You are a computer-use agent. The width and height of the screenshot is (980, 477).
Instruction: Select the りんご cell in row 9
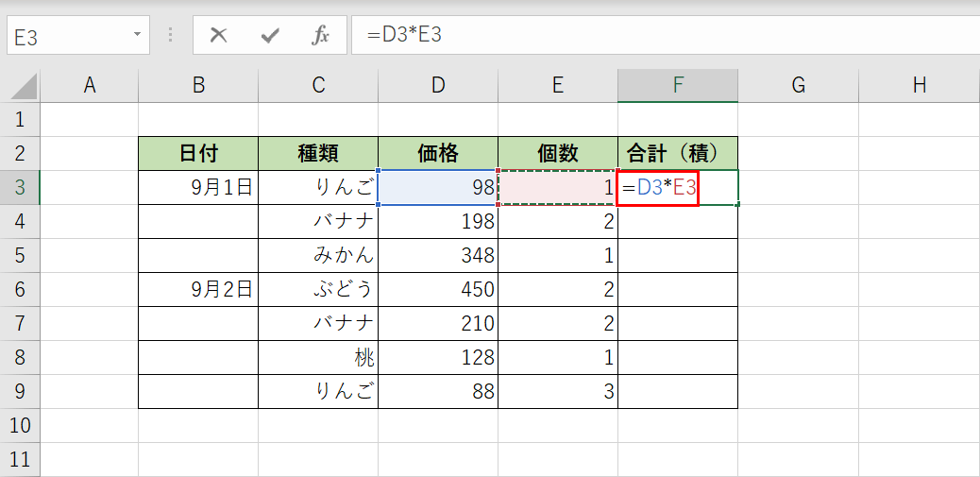pos(318,391)
